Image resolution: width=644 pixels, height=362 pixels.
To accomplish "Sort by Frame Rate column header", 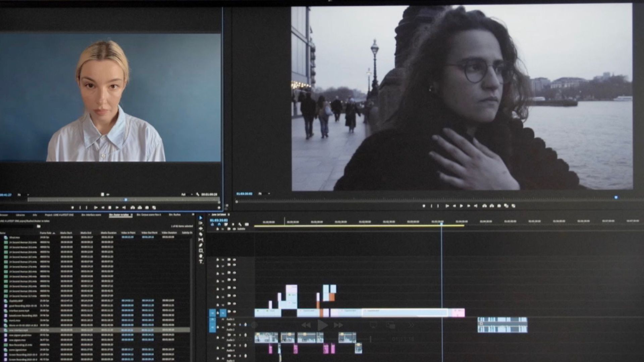I will pos(46,233).
